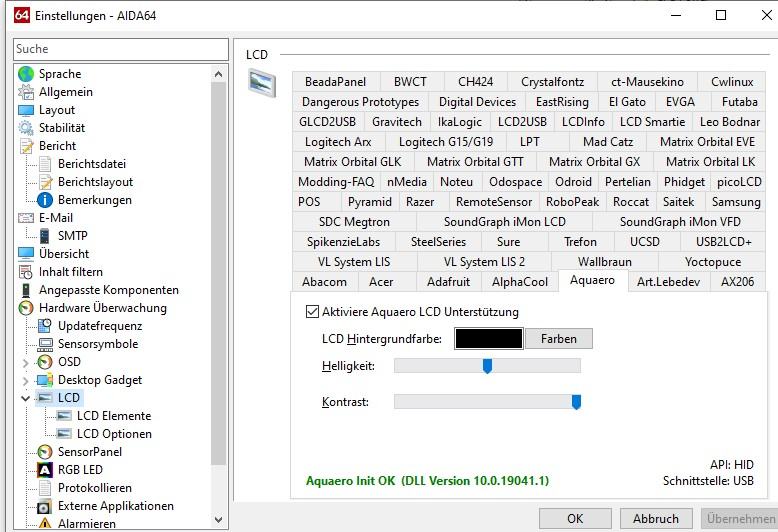Click the Desktop Gadget icon
The width and height of the screenshot is (778, 532).
click(45, 380)
